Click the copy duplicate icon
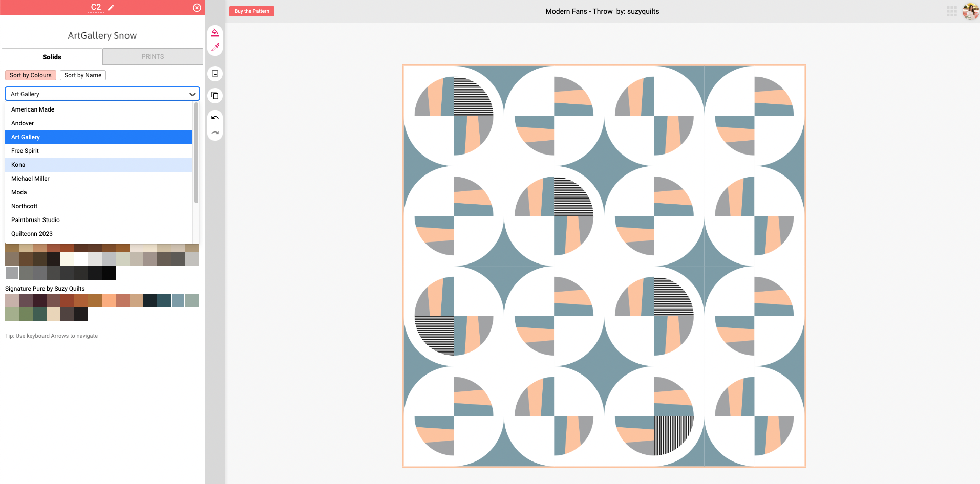Viewport: 980px width, 484px height. [x=215, y=96]
